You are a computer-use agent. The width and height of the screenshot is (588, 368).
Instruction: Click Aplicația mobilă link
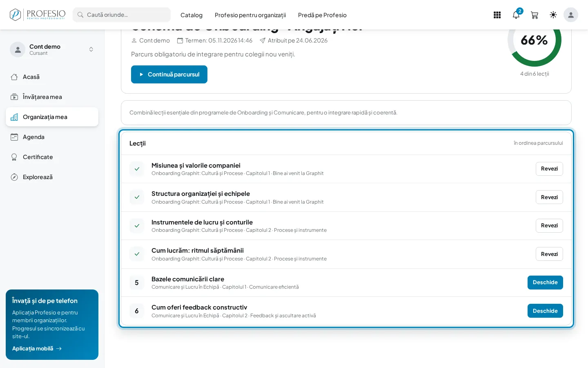pyautogui.click(x=37, y=349)
